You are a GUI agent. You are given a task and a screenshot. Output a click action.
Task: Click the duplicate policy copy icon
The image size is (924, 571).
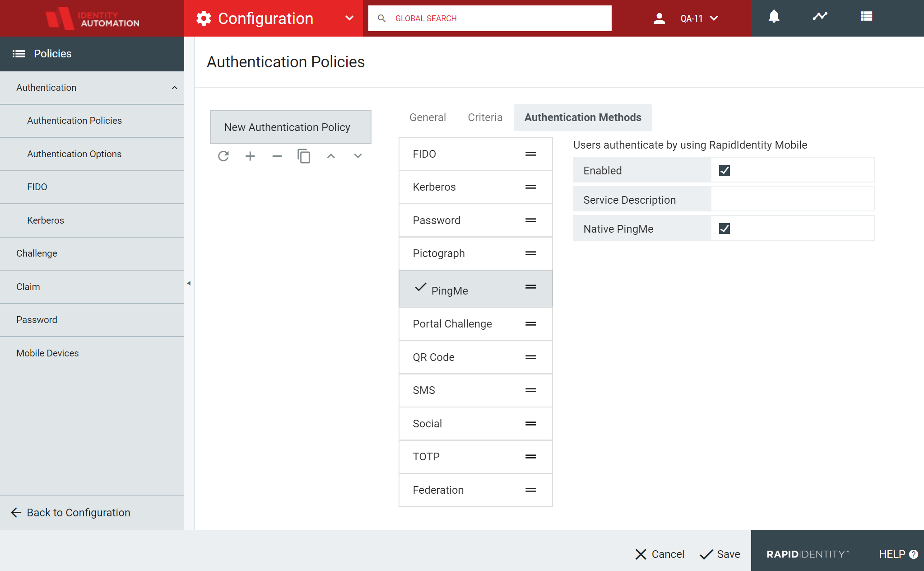[304, 156]
